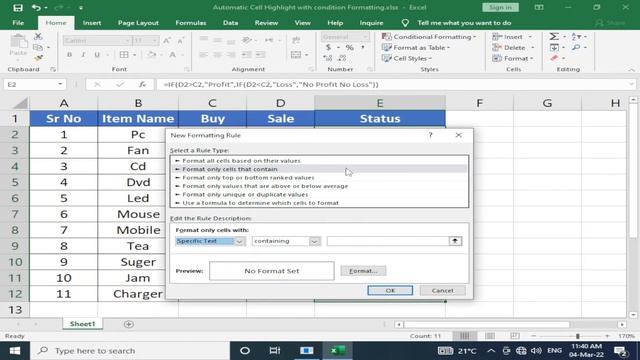
Task: Apply Accounting dollar number format
Action: pos(328,48)
